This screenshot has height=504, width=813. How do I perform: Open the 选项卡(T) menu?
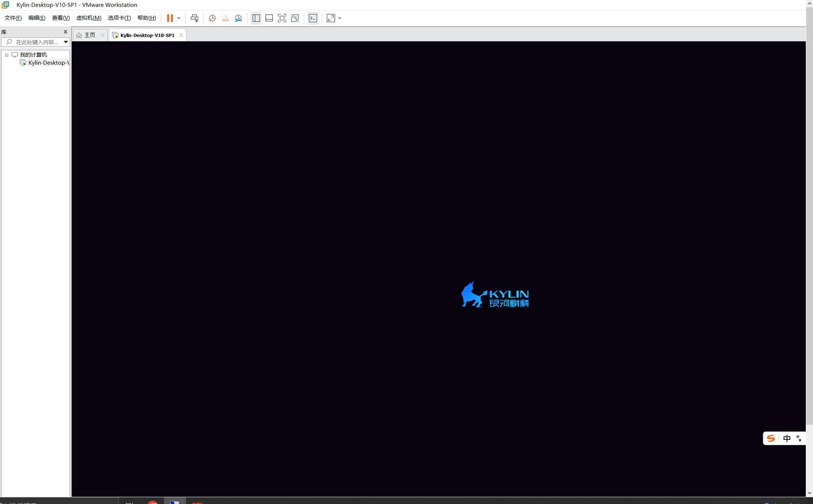coord(119,18)
